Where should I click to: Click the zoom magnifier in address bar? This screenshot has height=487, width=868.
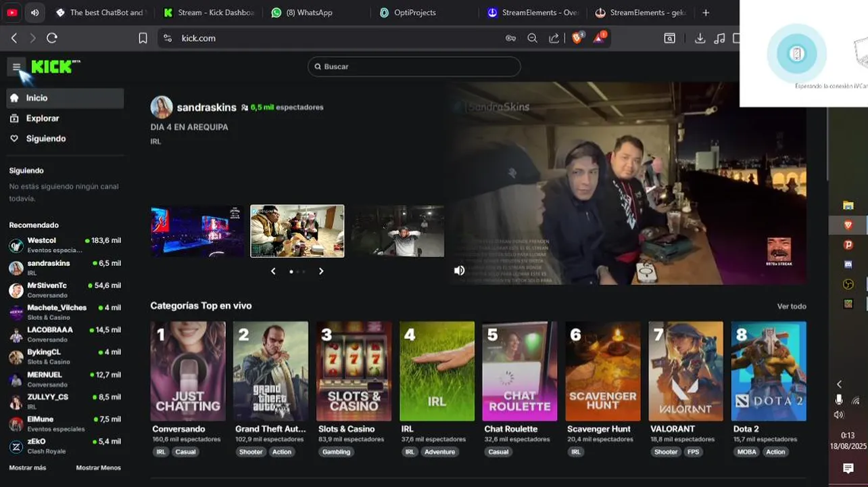tap(532, 39)
